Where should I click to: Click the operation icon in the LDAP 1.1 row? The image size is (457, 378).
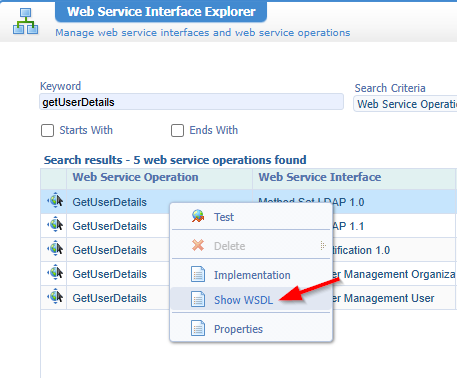point(55,225)
